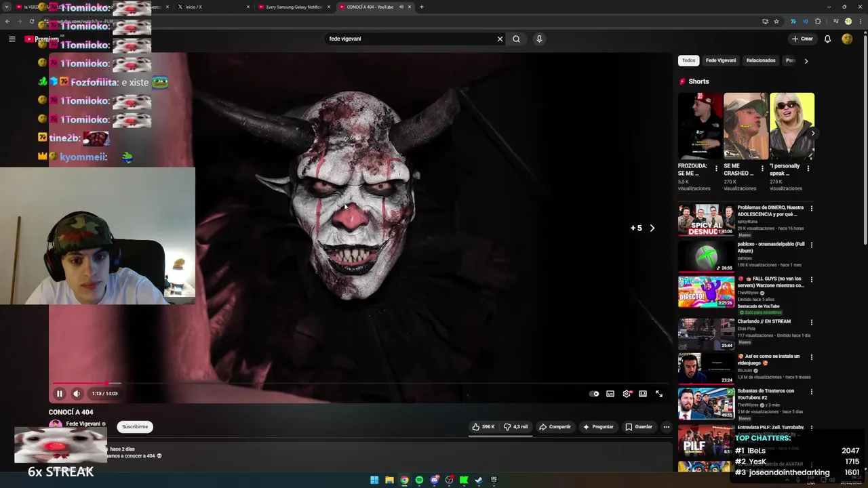Open 'Así es como se instala un videojuego'
Viewport: 868px width, 488px height.
coord(769,360)
